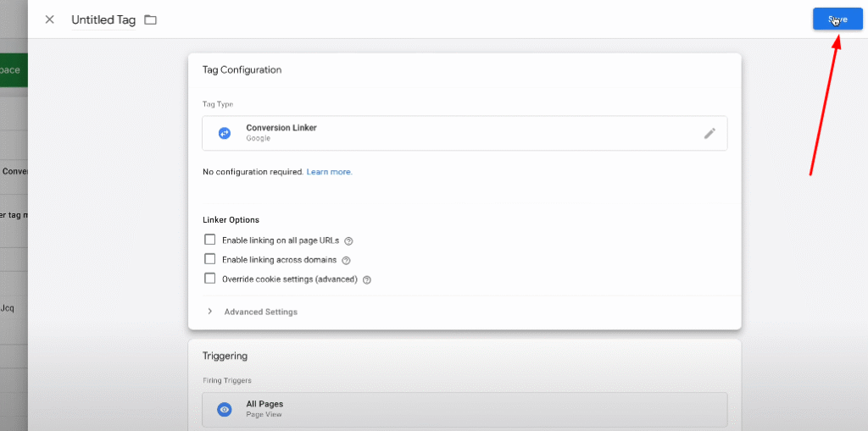The width and height of the screenshot is (868, 431).
Task: Close the tag editor with the X icon
Action: point(50,20)
